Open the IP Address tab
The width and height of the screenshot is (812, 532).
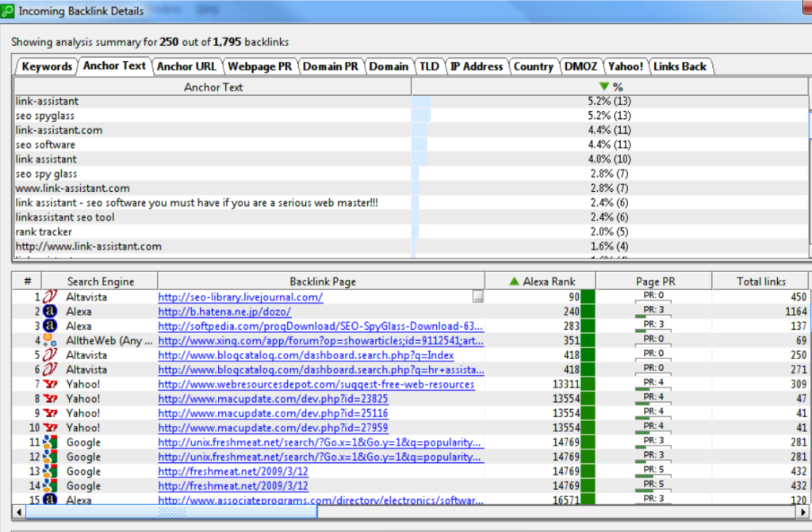[x=477, y=67]
